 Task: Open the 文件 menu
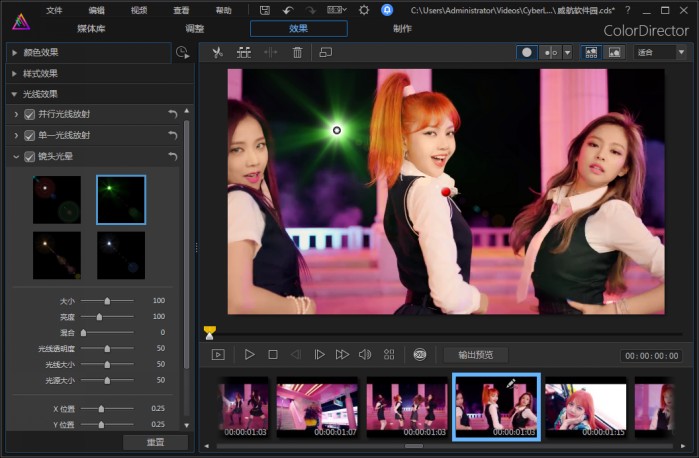(x=54, y=10)
